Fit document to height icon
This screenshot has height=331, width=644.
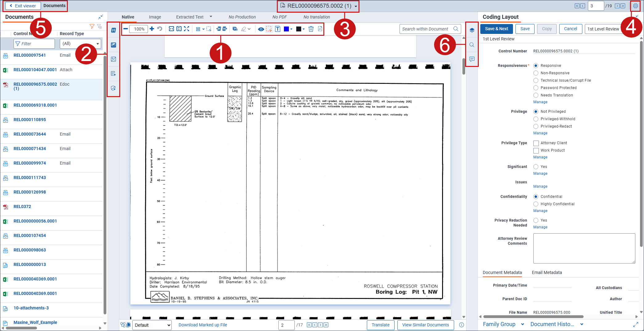(179, 29)
